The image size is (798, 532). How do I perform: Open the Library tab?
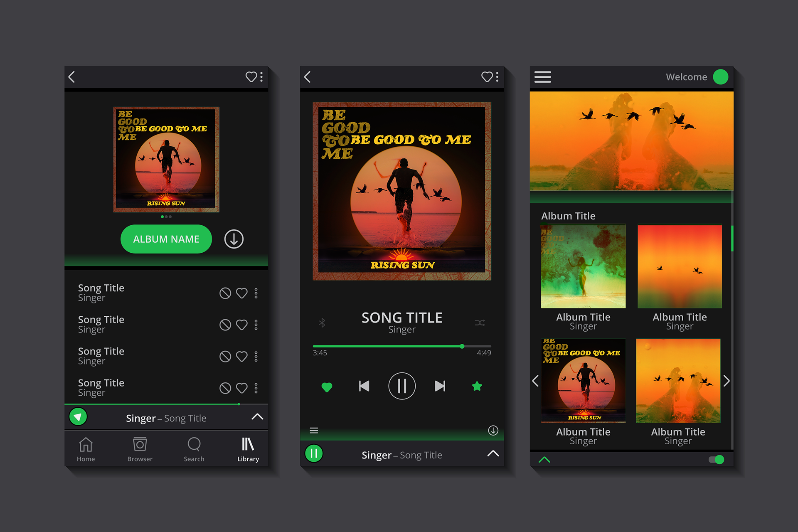[x=248, y=449]
